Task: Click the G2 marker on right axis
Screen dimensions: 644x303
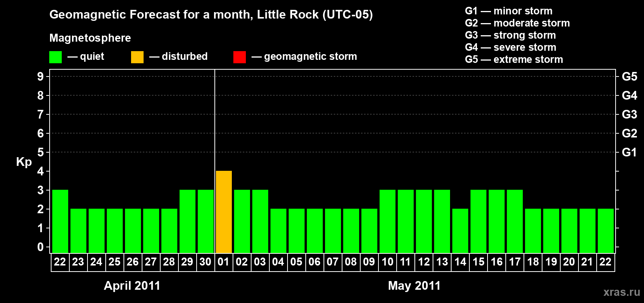Action: (629, 133)
